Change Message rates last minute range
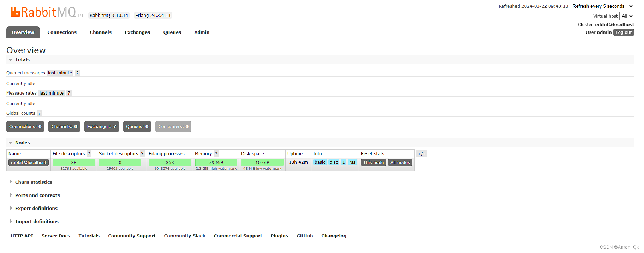 click(x=52, y=93)
